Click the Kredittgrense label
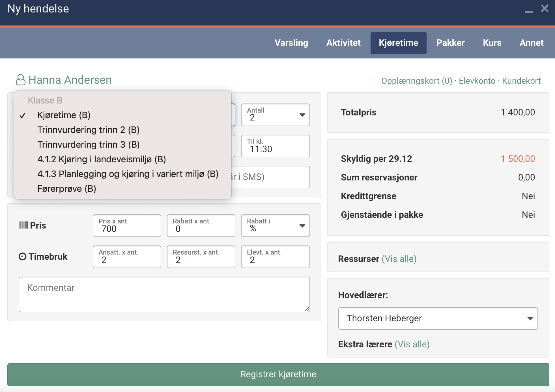 click(x=369, y=196)
